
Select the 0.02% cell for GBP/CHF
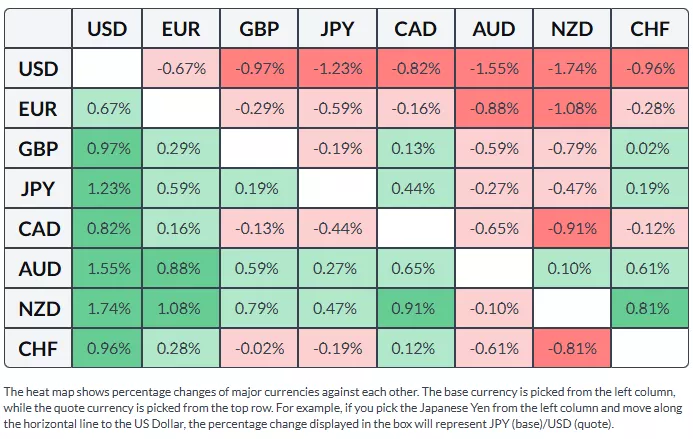point(650,149)
